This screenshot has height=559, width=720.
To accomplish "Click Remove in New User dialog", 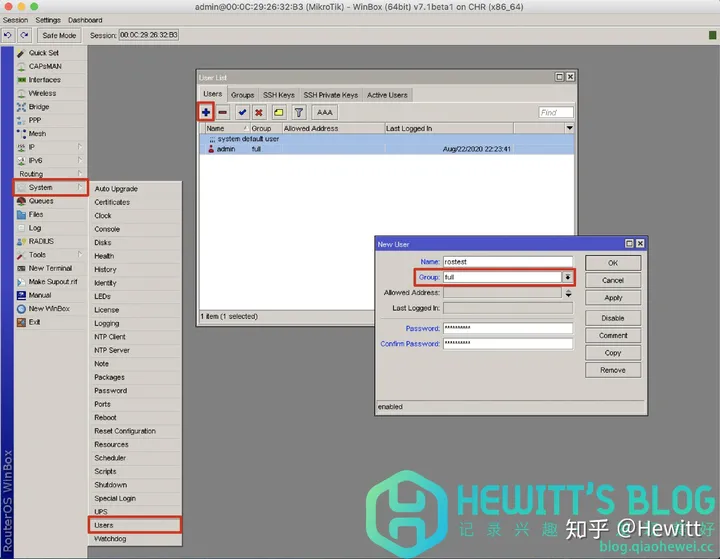I will [x=613, y=370].
